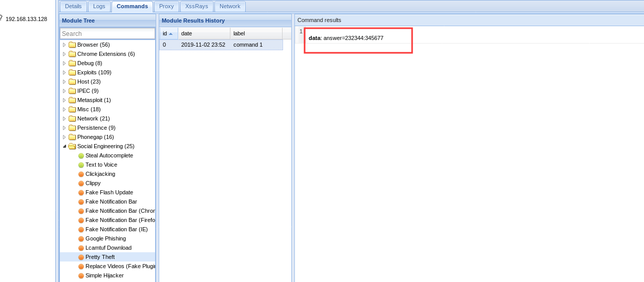The height and width of the screenshot is (282, 644).
Task: Click the 2019-11-02 23:52 date cell
Action: coord(203,45)
